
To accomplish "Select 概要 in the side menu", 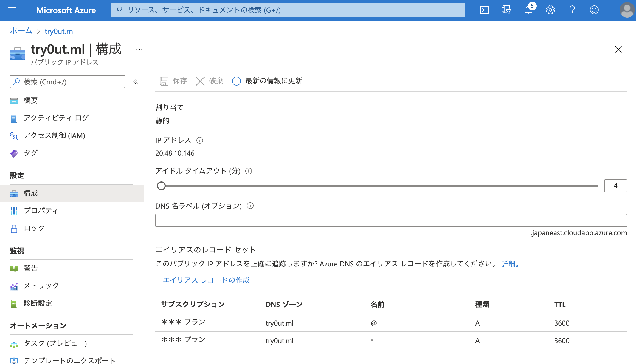I will [30, 101].
